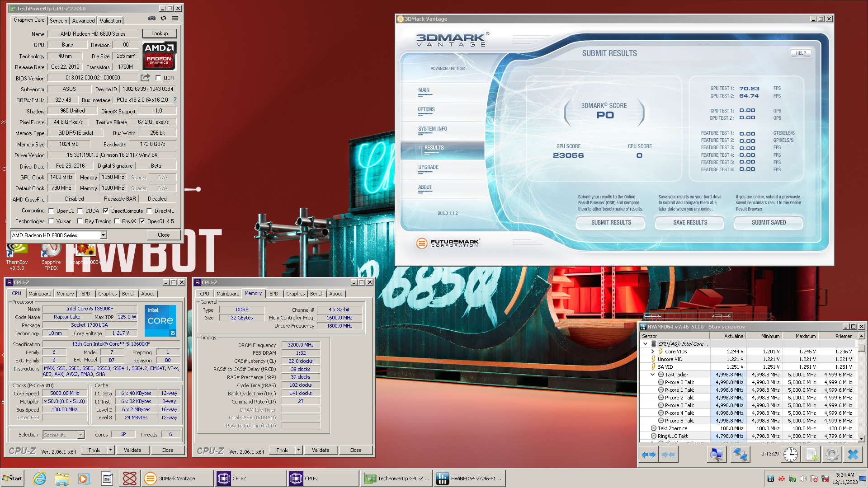The width and height of the screenshot is (868, 488).
Task: Click HWiNFO monitor with magnifier icon
Action: [717, 455]
